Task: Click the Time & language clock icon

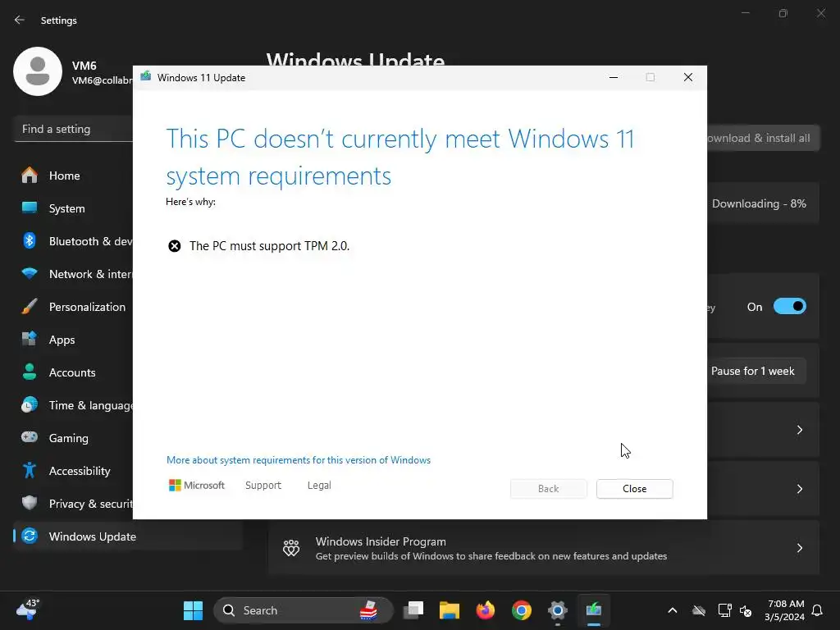Action: click(x=30, y=405)
